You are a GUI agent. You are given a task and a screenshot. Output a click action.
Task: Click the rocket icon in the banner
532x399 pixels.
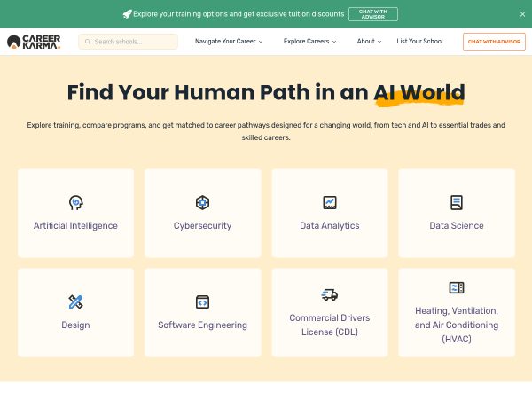127,14
